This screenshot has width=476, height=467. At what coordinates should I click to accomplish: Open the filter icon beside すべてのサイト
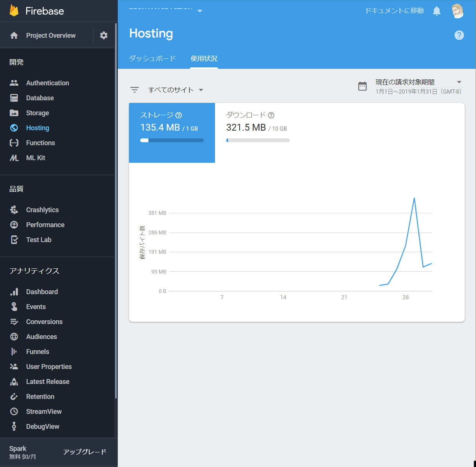135,90
